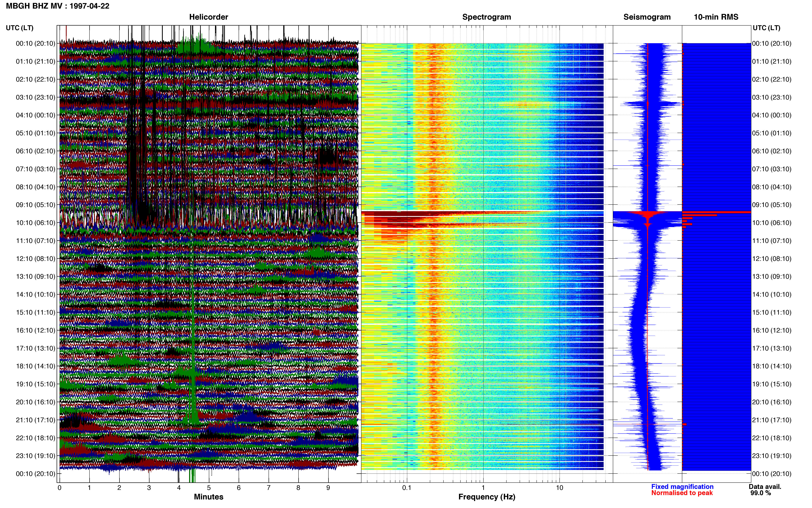Click left time label '01:10 (21:10)'
Screen dimensions: 812x508
tap(36, 61)
